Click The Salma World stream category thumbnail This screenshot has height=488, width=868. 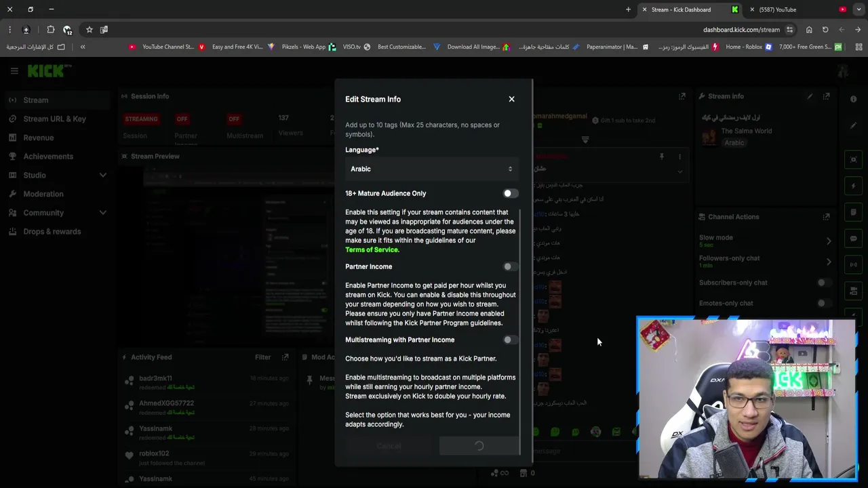pos(709,137)
